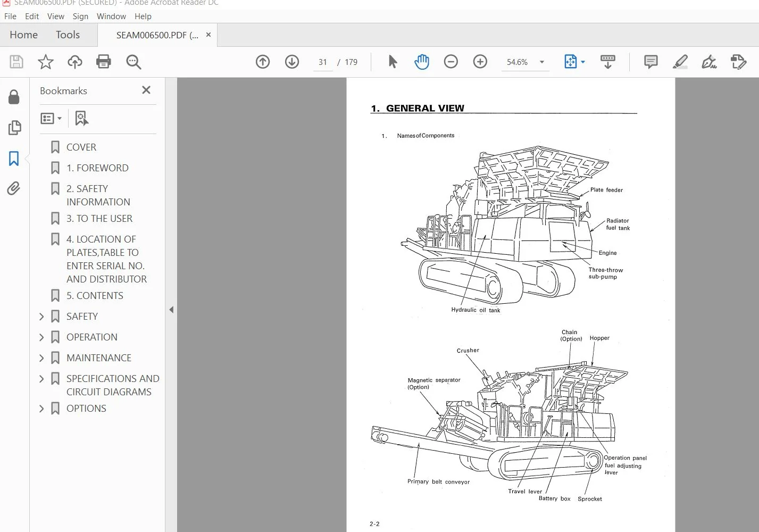759x532 pixels.
Task: Open the Edit menu
Action: pyautogui.click(x=32, y=16)
